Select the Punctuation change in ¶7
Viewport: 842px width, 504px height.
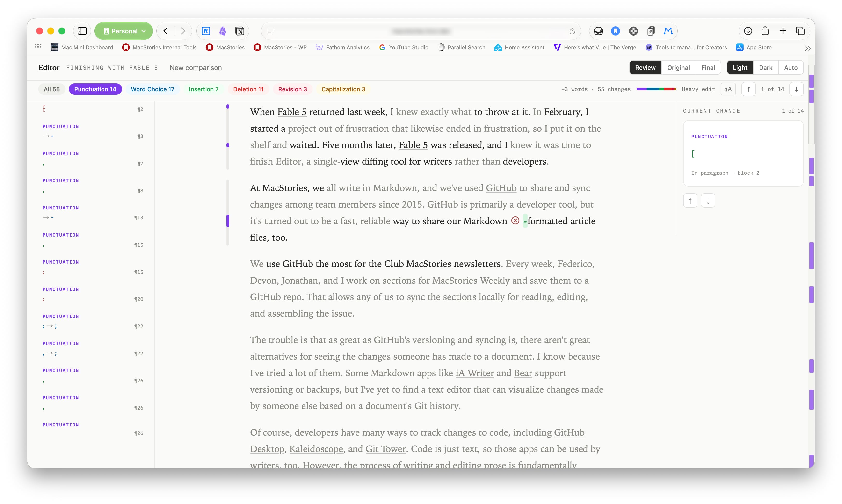click(x=93, y=158)
